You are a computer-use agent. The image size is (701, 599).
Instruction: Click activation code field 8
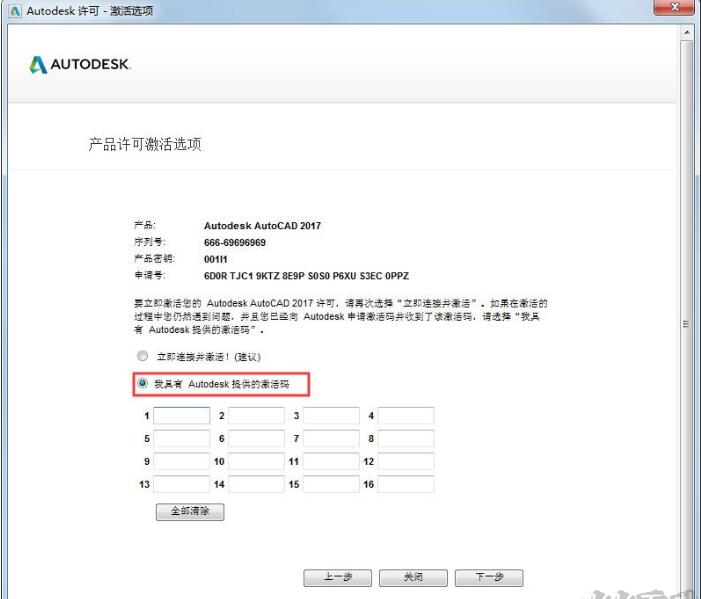tap(406, 438)
